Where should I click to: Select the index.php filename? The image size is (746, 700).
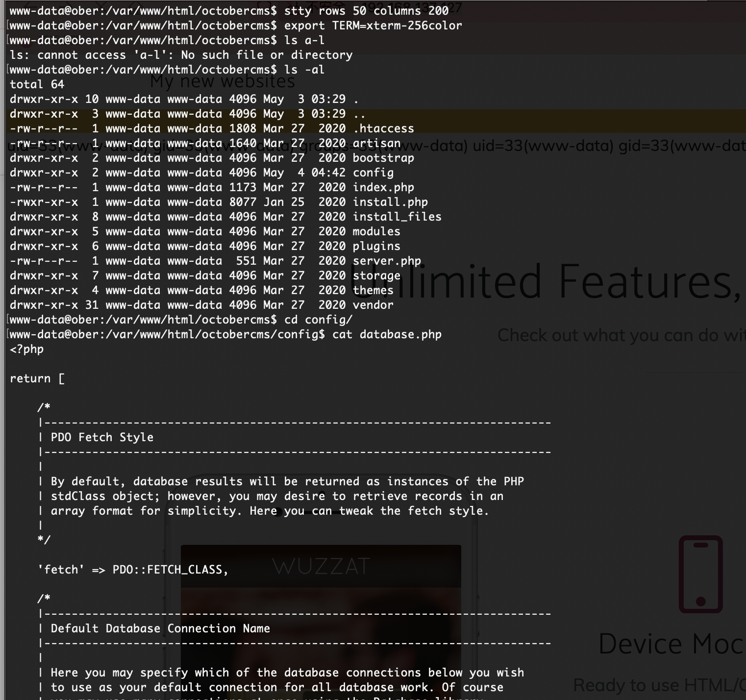383,187
